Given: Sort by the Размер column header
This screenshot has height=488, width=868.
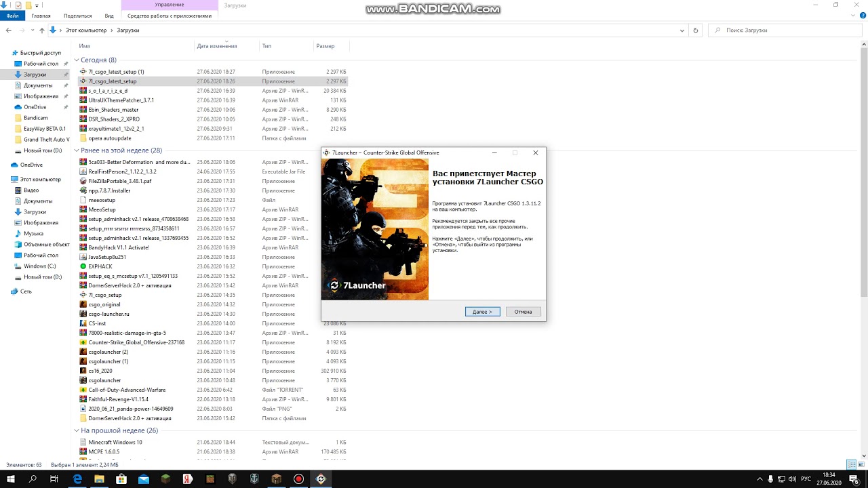Looking at the screenshot, I should 325,46.
